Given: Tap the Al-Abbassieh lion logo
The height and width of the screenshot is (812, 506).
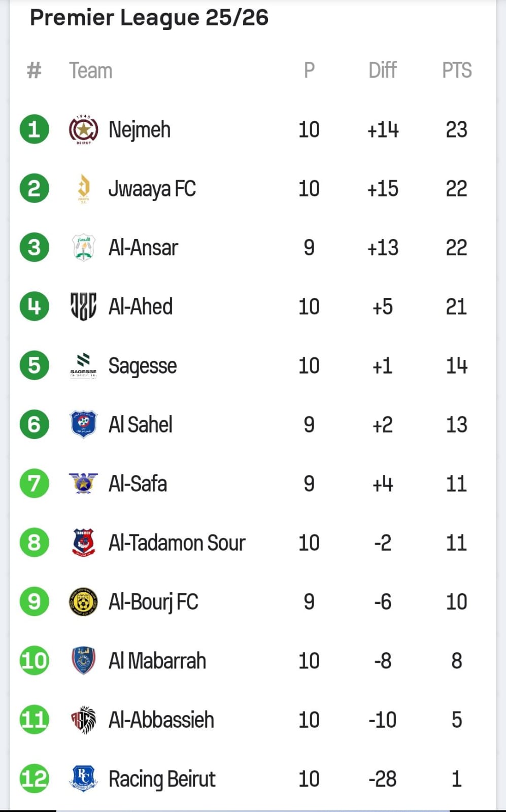Looking at the screenshot, I should [83, 720].
